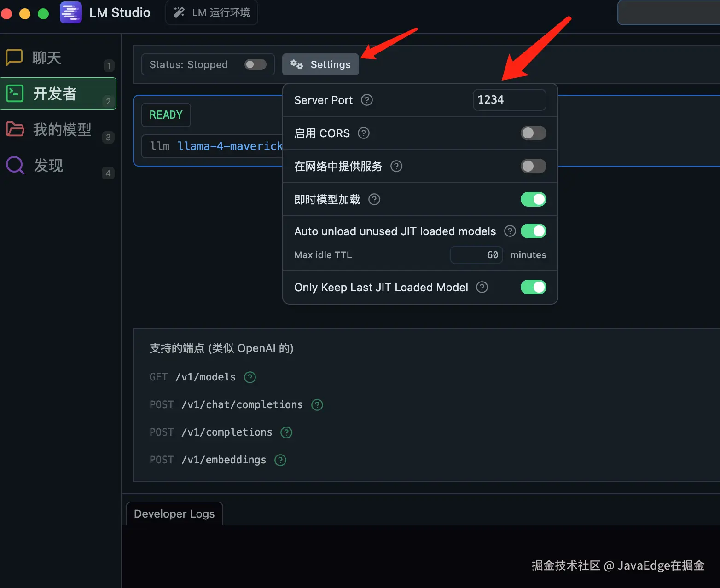Click the yellow macOS minimize button
Image resolution: width=720 pixels, height=588 pixels.
point(25,14)
